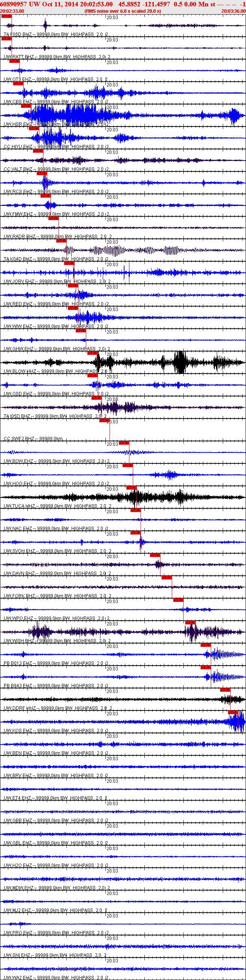Select the red pick flag on the UW.WIW trace
The width and height of the screenshot is (246, 980).
73,308
